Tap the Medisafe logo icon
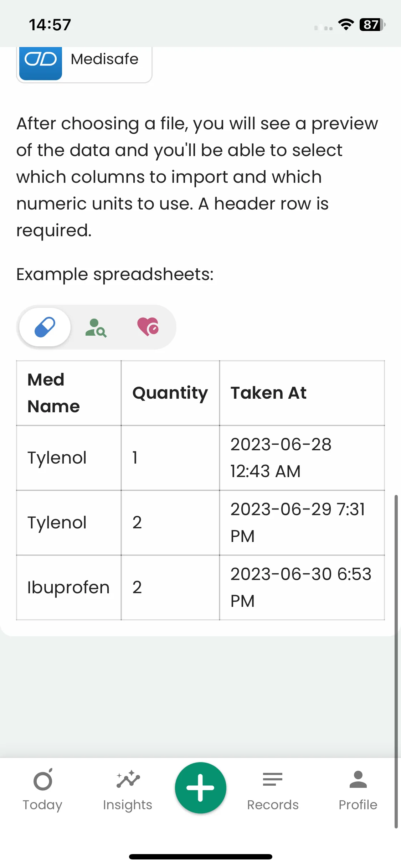Viewport: 401px width, 868px height. pyautogui.click(x=40, y=61)
